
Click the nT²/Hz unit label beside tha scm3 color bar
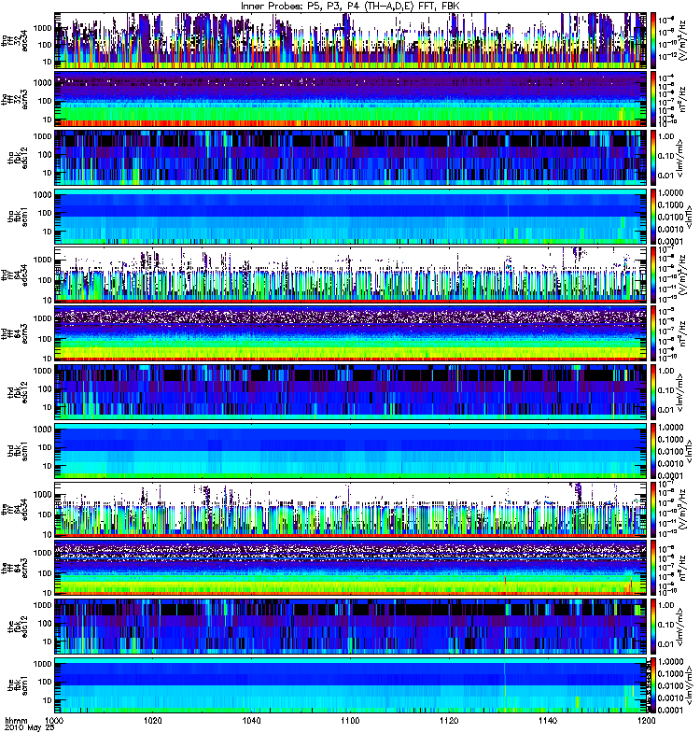[683, 99]
